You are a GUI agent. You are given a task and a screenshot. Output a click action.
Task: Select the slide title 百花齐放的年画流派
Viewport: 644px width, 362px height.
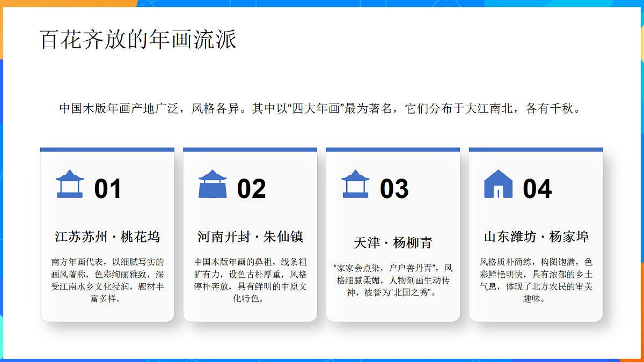(x=138, y=40)
